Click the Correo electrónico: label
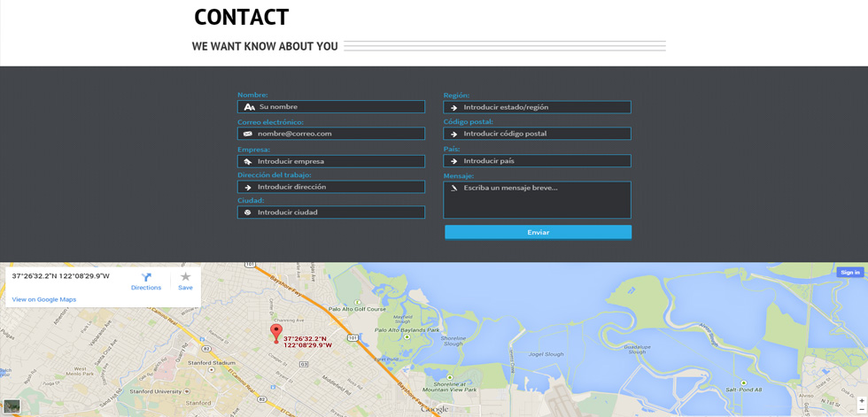This screenshot has height=417, width=868. [270, 122]
